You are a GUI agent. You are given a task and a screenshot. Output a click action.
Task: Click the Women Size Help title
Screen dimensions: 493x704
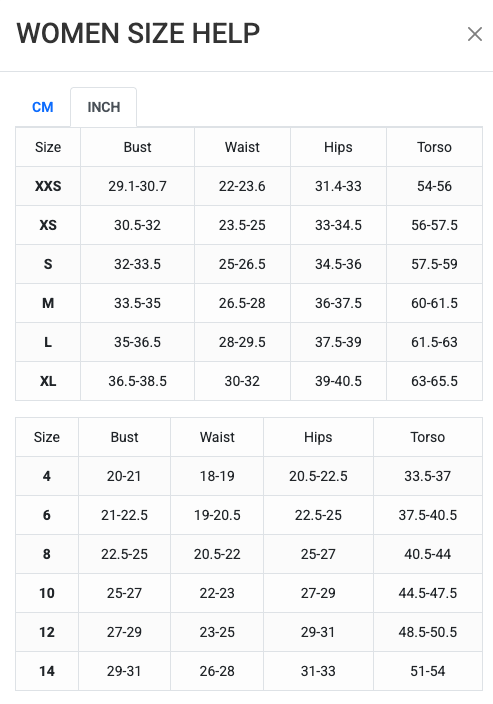coord(138,33)
